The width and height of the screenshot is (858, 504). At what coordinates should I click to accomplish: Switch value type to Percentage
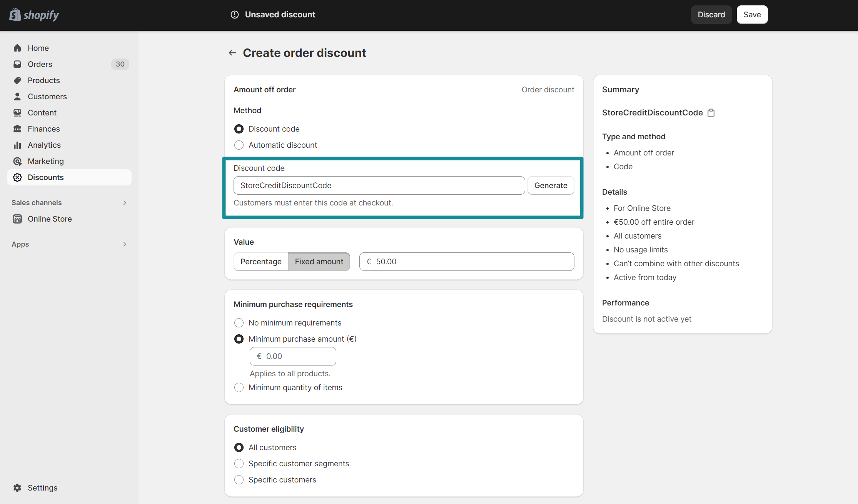click(x=261, y=262)
